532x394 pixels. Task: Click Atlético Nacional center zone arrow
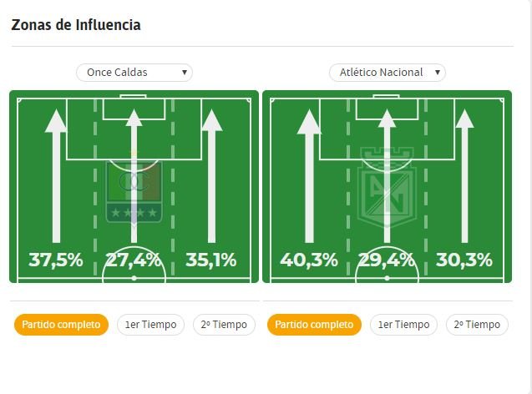387,176
